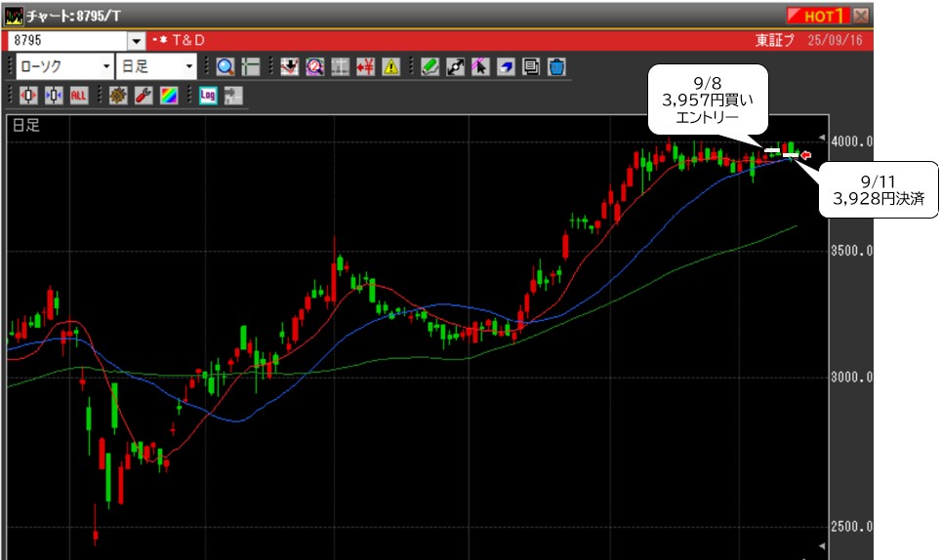The height and width of the screenshot is (560, 941).
Task: Click the chart window title bar icon
Action: click(14, 17)
